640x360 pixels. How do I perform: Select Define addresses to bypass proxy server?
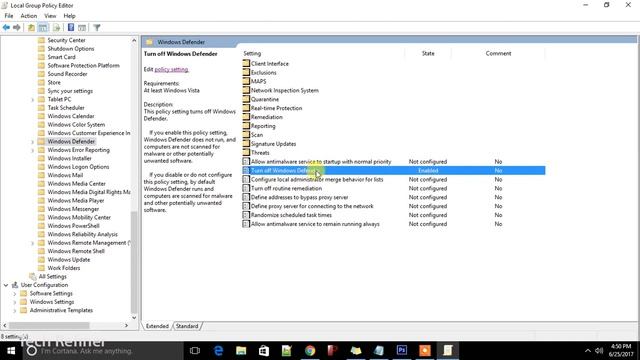(393, 198)
